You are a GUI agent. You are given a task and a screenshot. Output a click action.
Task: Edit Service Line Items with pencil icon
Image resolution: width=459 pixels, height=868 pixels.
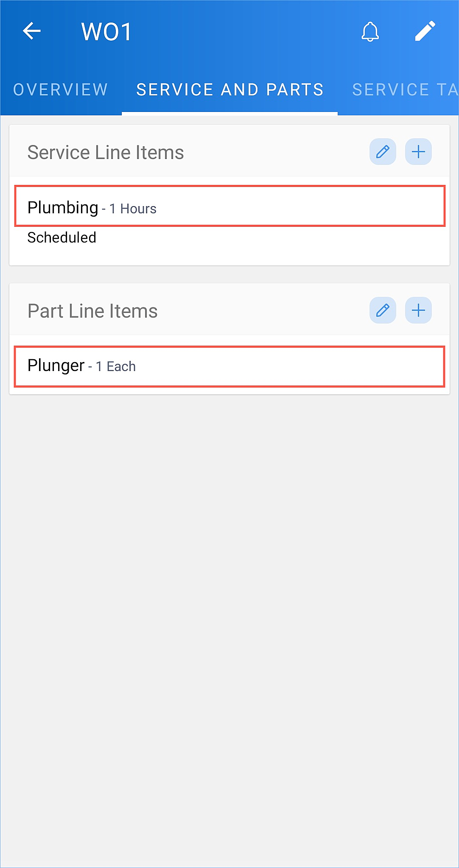[x=383, y=152]
